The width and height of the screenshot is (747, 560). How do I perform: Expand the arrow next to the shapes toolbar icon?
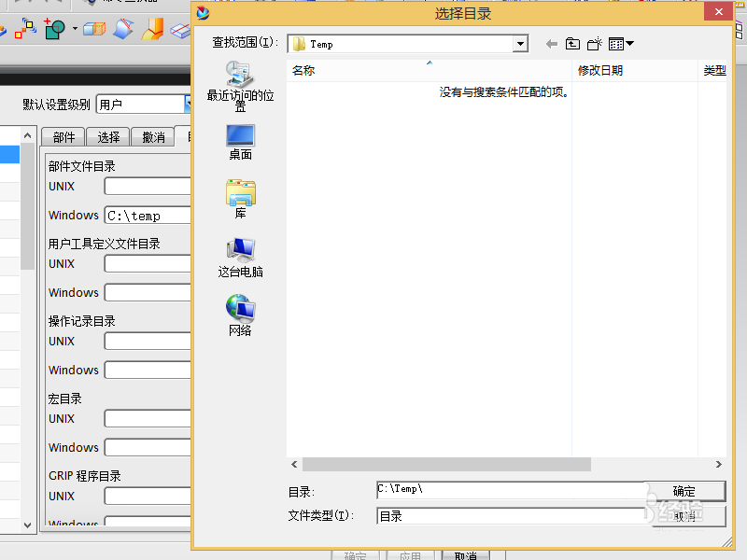(72, 31)
